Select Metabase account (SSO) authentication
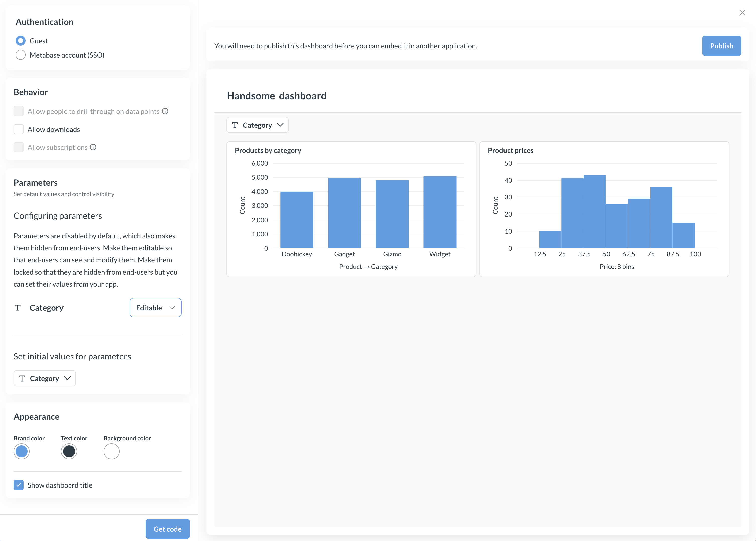Viewport: 756px width, 541px height. pos(20,55)
